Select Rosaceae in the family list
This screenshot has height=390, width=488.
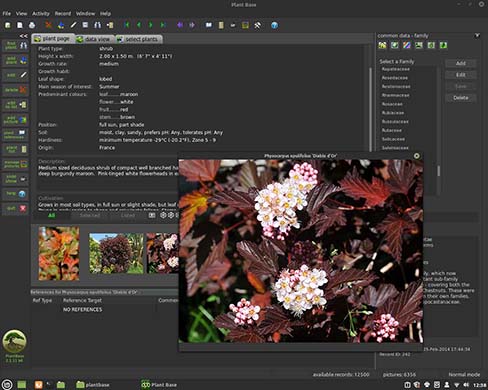tap(392, 104)
